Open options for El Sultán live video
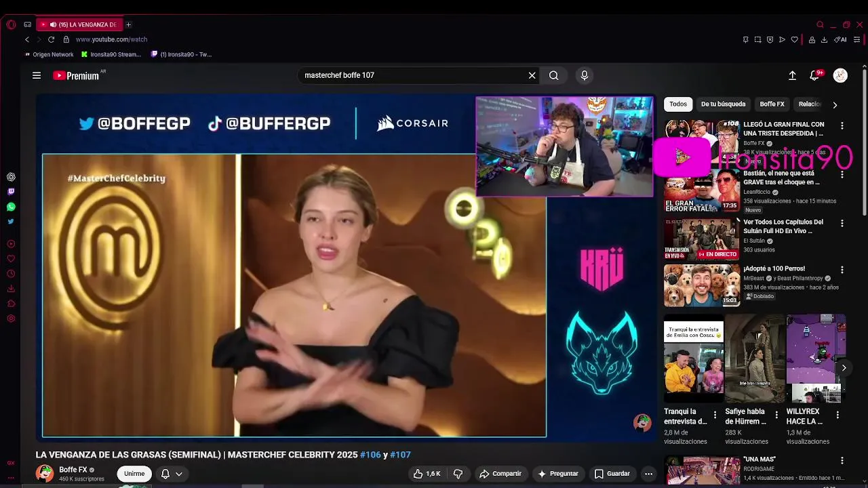 pos(842,224)
